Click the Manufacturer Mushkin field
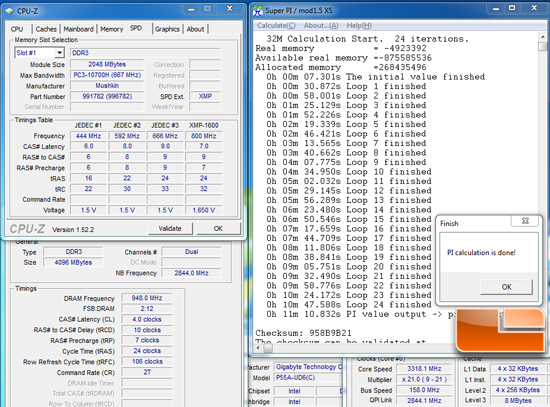 tap(107, 86)
